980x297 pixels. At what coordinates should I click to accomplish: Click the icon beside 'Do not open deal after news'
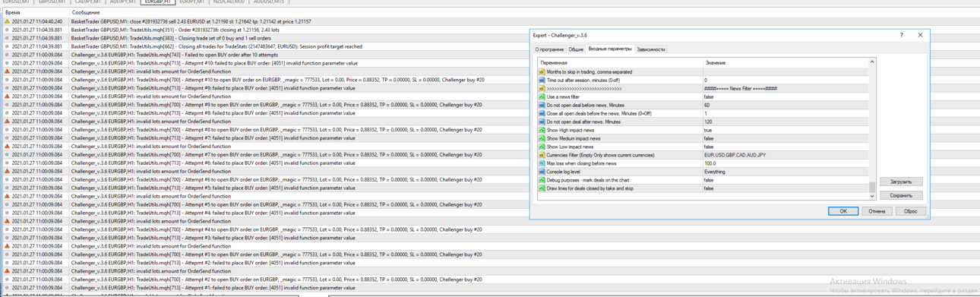point(542,122)
